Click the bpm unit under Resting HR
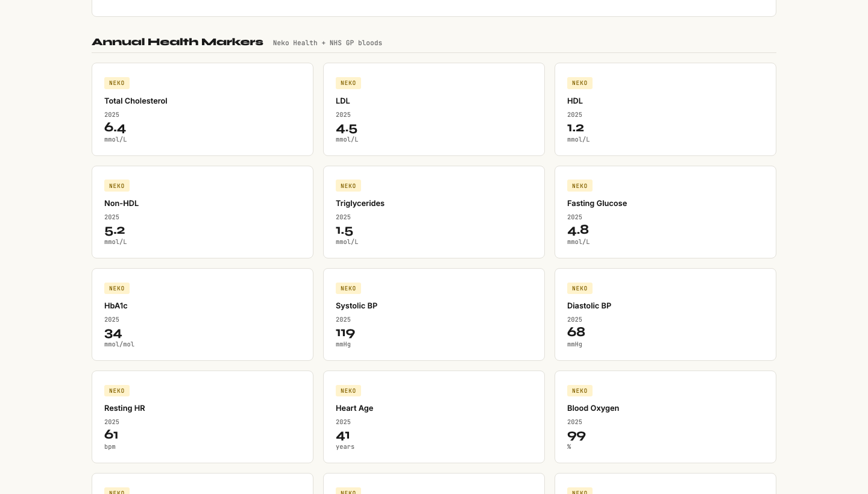 (x=110, y=447)
